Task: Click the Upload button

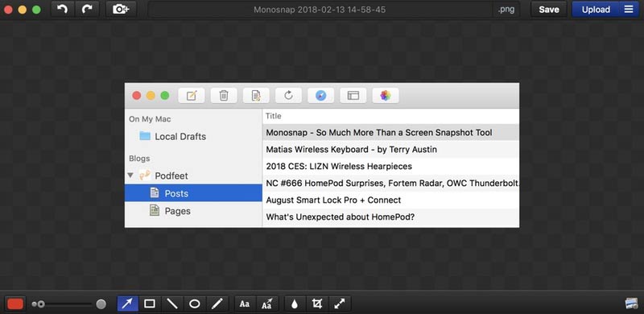Action: click(x=596, y=9)
